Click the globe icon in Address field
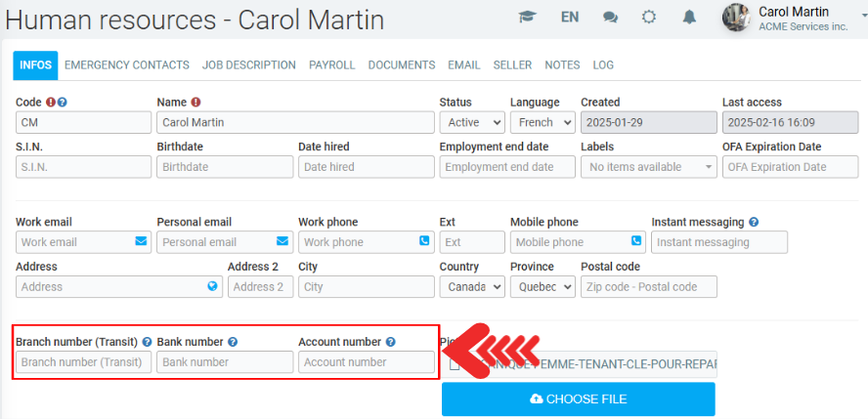The image size is (868, 419). [212, 286]
